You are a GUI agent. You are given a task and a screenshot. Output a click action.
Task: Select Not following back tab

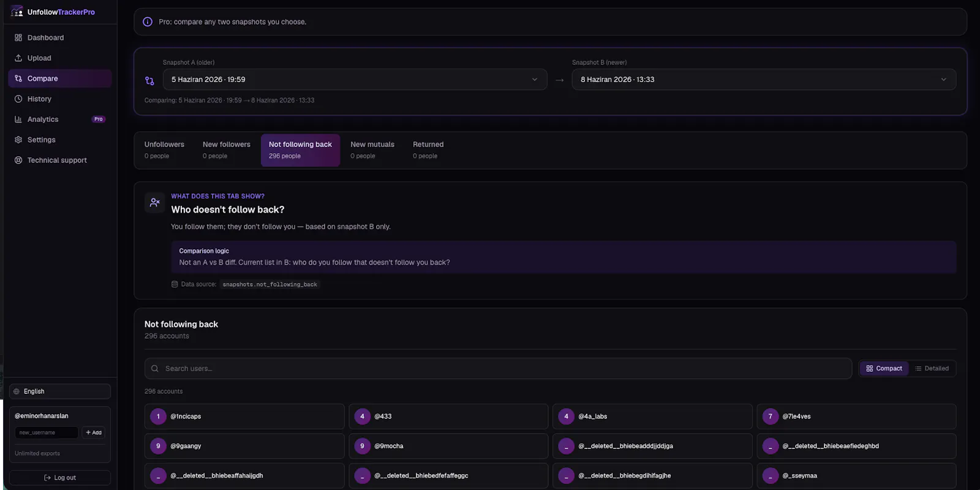point(300,150)
